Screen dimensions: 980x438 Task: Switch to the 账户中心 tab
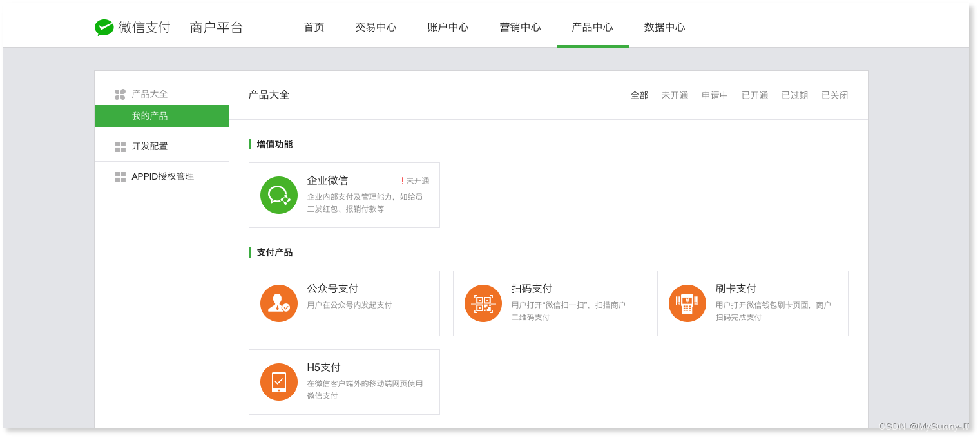[x=448, y=27]
